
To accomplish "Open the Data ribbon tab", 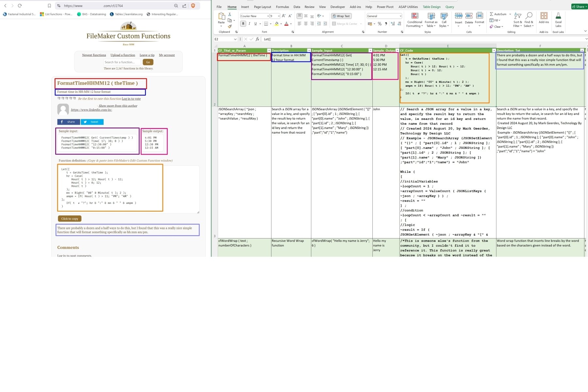I will point(297,7).
